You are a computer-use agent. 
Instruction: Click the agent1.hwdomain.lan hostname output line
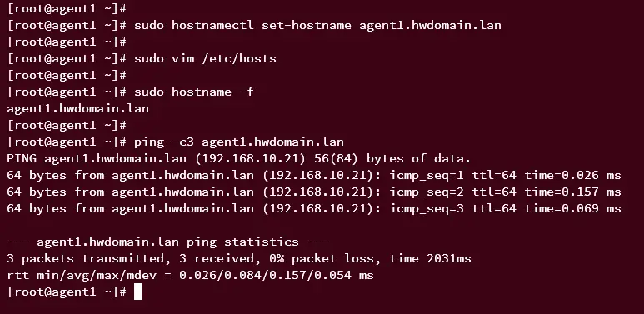coord(78,109)
